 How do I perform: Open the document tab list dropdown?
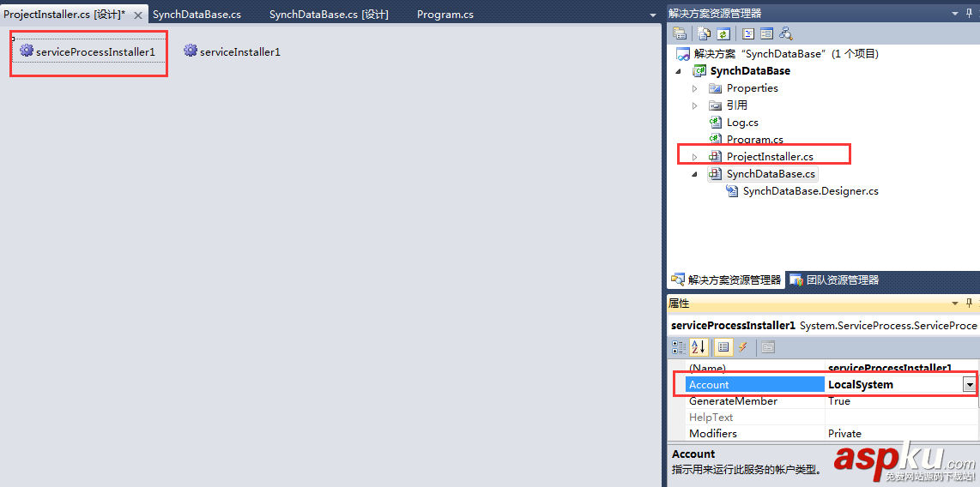[x=653, y=15]
